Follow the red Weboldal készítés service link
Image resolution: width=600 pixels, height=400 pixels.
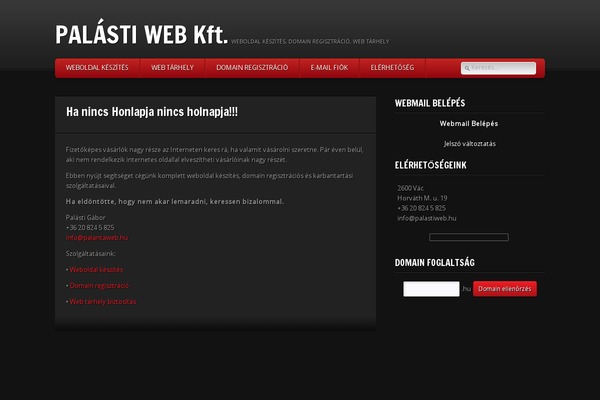tap(96, 270)
